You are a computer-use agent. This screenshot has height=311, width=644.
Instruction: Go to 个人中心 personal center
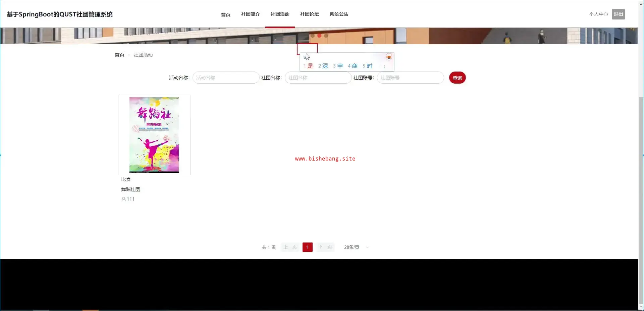598,14
